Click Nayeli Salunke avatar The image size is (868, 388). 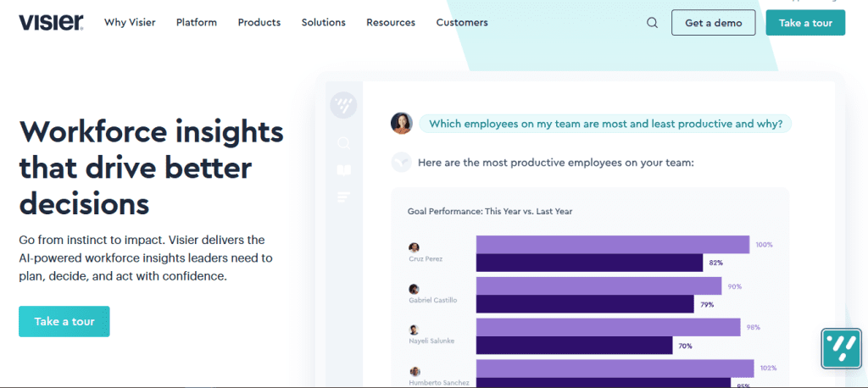(x=414, y=330)
